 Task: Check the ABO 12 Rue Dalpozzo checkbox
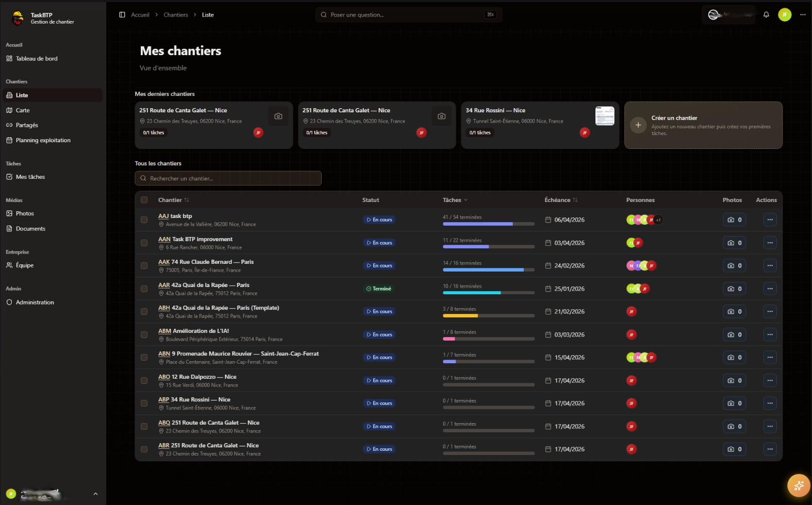point(144,380)
